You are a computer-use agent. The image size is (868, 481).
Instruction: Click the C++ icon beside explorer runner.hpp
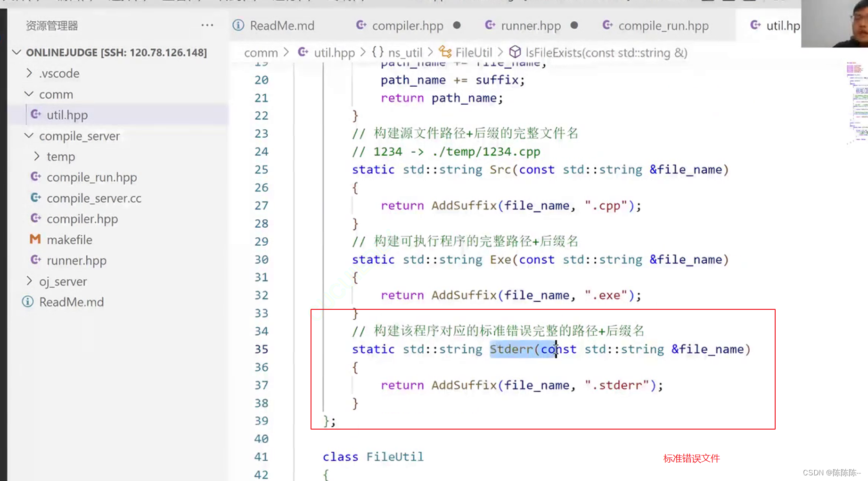35,260
